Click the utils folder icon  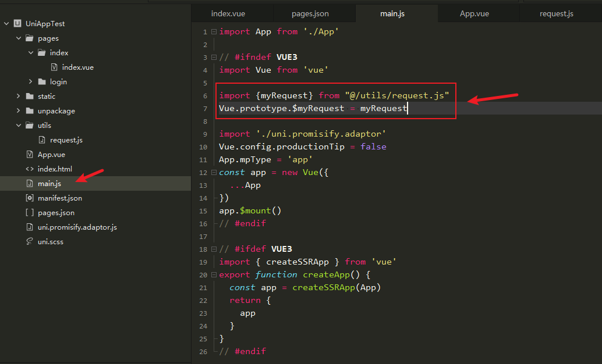(x=30, y=126)
